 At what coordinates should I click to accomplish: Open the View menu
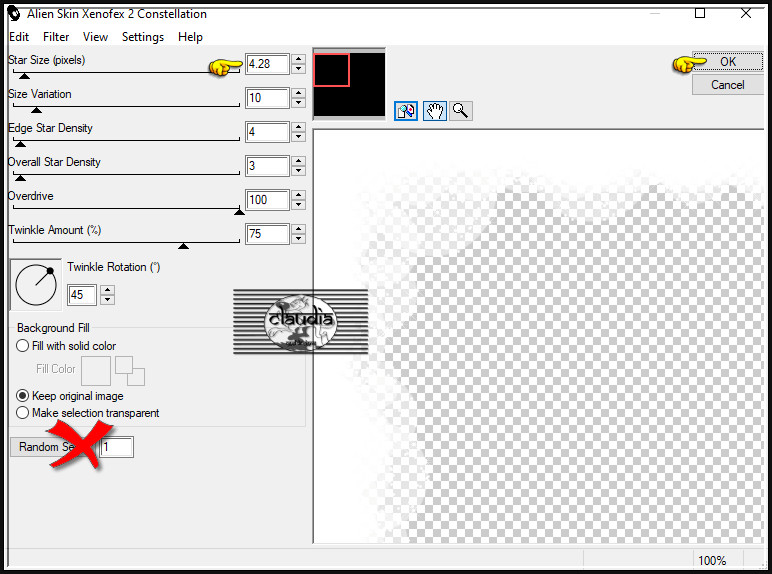click(95, 37)
